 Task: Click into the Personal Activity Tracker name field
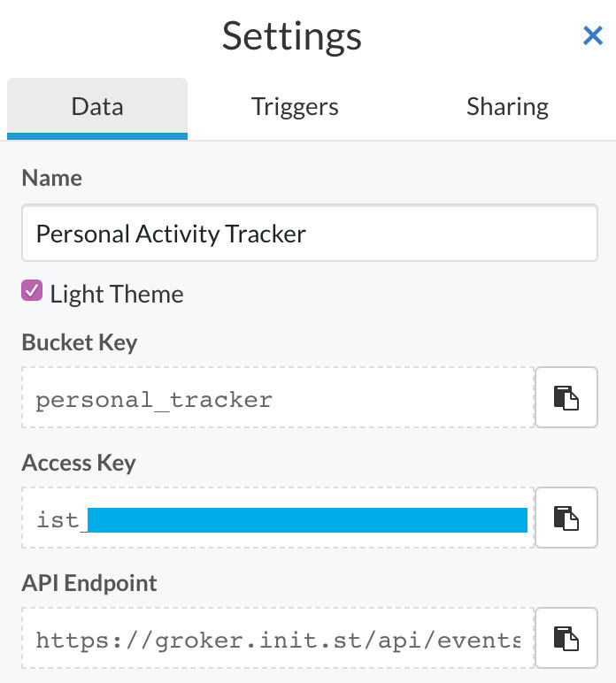pos(309,233)
